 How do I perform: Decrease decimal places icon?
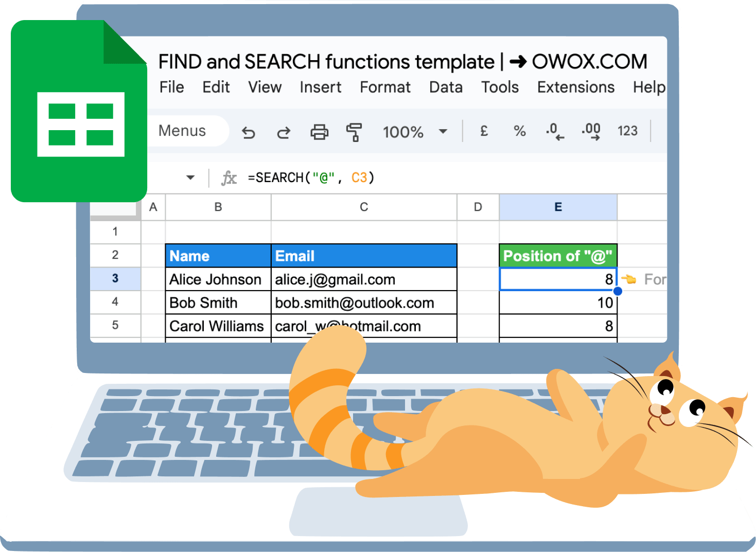point(555,131)
